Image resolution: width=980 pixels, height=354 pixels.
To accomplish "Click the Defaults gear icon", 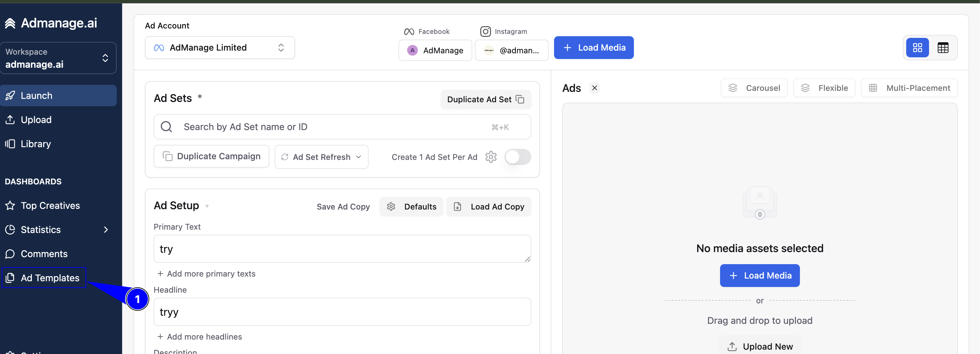I will [x=391, y=206].
